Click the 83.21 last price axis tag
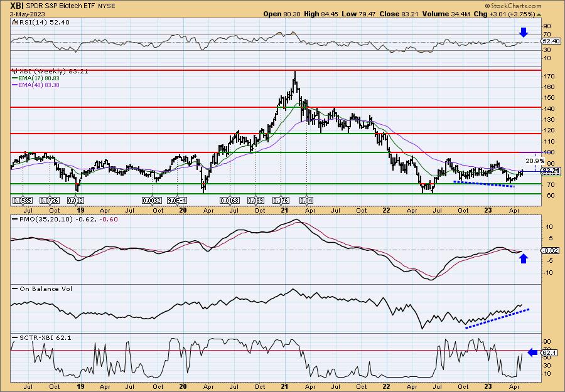 point(551,171)
